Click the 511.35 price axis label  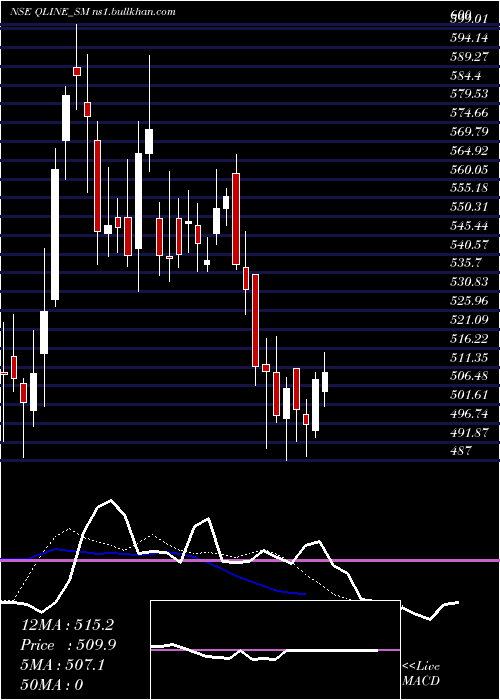469,357
